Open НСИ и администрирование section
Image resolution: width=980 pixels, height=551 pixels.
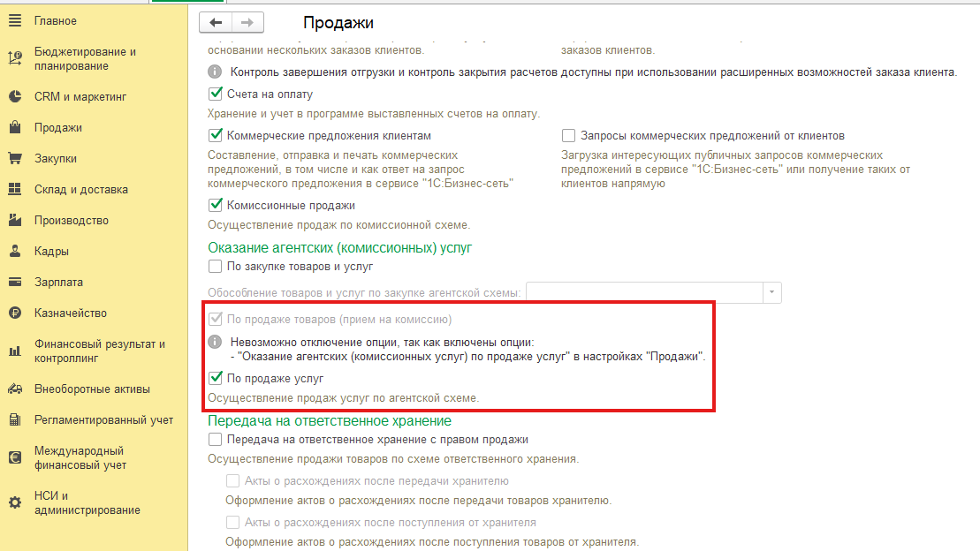pyautogui.click(x=14, y=502)
